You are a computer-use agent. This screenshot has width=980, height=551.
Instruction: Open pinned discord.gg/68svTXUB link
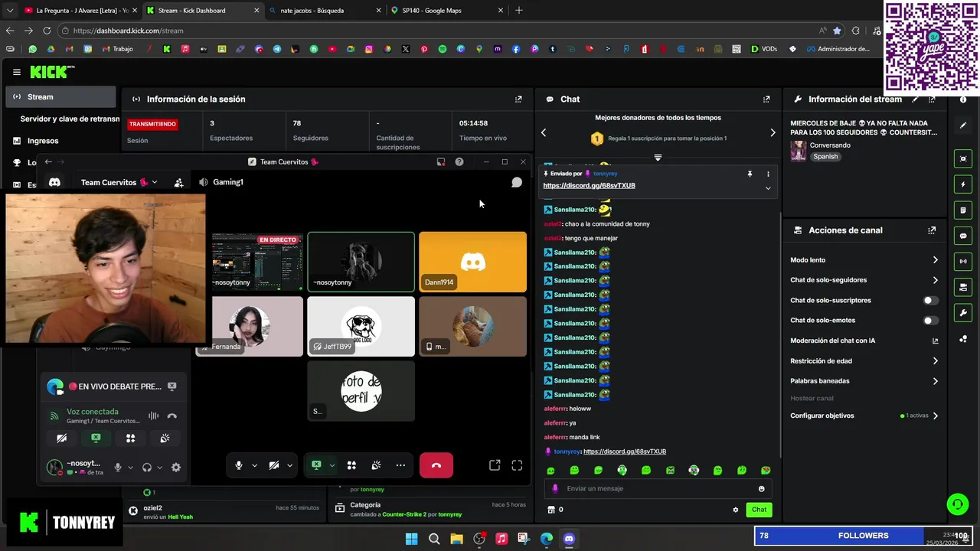click(589, 186)
